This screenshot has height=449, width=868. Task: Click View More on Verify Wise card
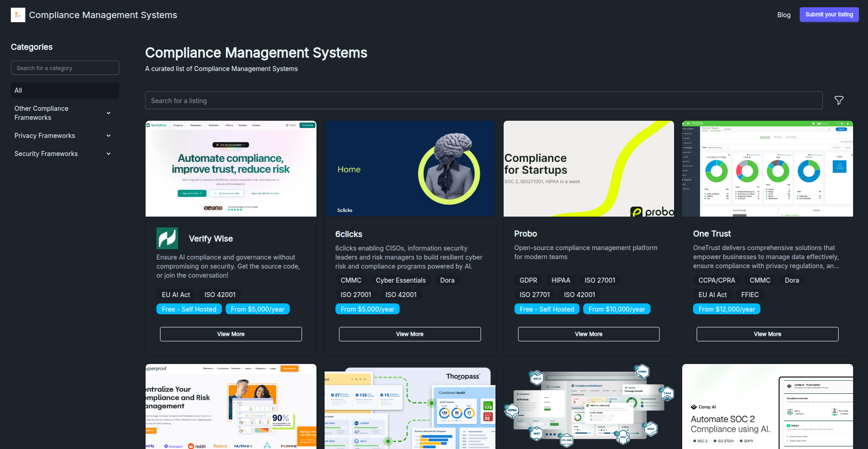[x=231, y=334]
